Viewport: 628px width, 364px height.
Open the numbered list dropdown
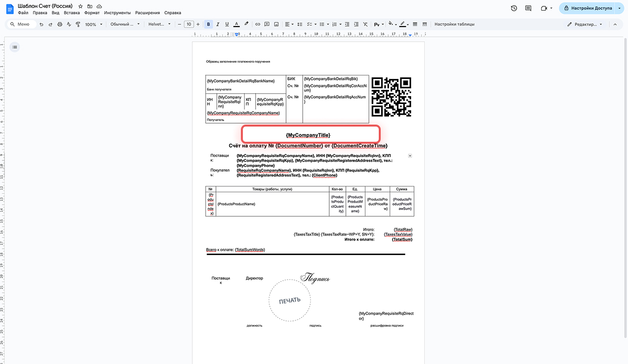336,24
